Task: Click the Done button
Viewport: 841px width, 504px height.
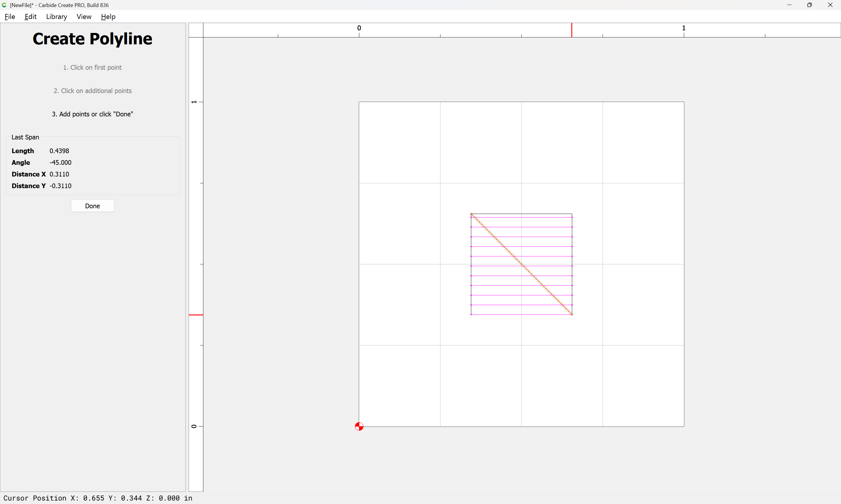Action: [92, 206]
